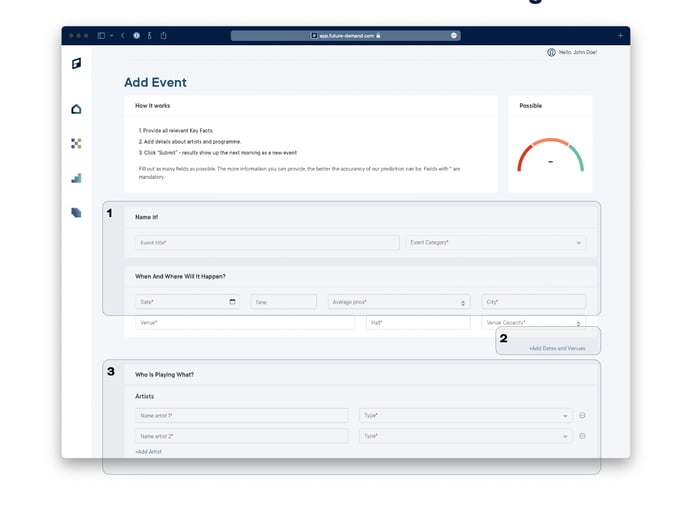Focus the Name artist 2 field
This screenshot has height=509, width=688.
[x=242, y=436]
